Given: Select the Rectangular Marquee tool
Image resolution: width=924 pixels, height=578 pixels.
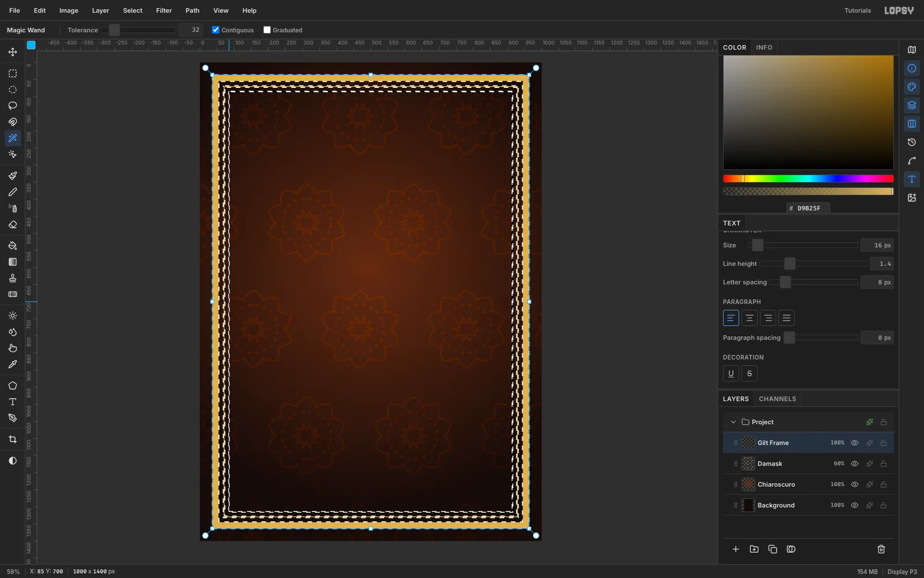Looking at the screenshot, I should [13, 73].
